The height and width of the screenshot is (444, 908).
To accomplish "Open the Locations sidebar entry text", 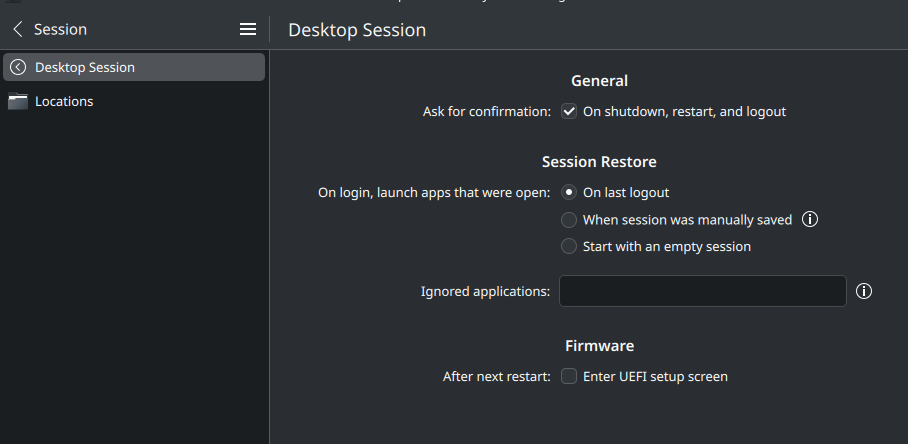I will click(64, 101).
